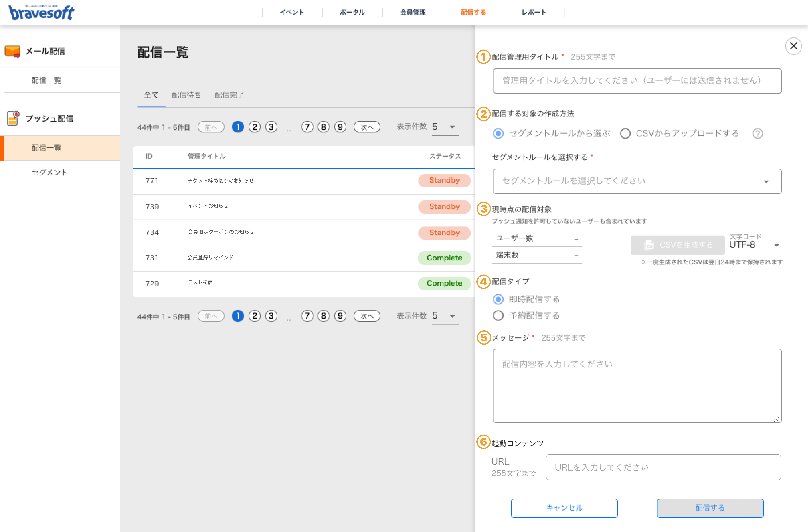Viewport: 808px width, 532px height.
Task: Open row 739 イベントお知らせ
Action: (x=303, y=207)
